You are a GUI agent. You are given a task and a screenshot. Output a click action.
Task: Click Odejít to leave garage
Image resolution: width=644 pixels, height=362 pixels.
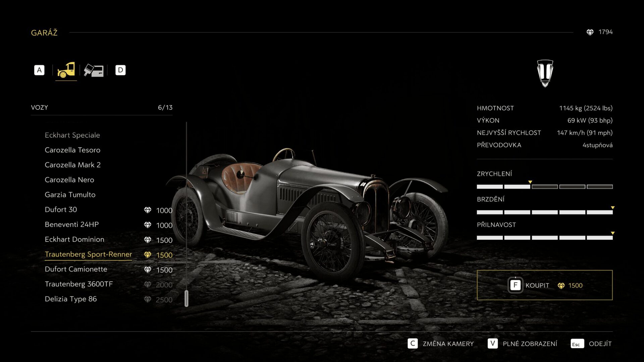(600, 344)
